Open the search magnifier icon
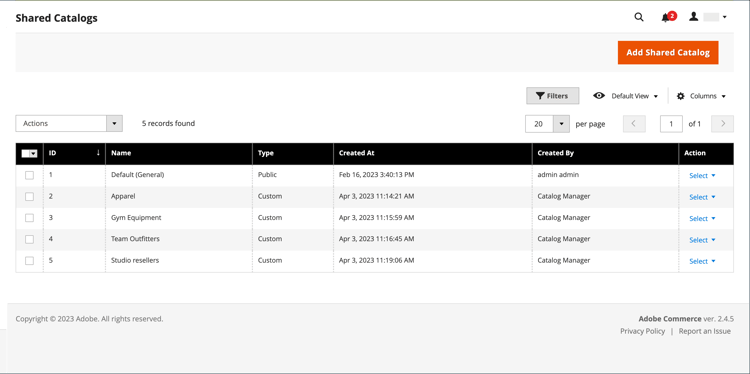 point(639,17)
